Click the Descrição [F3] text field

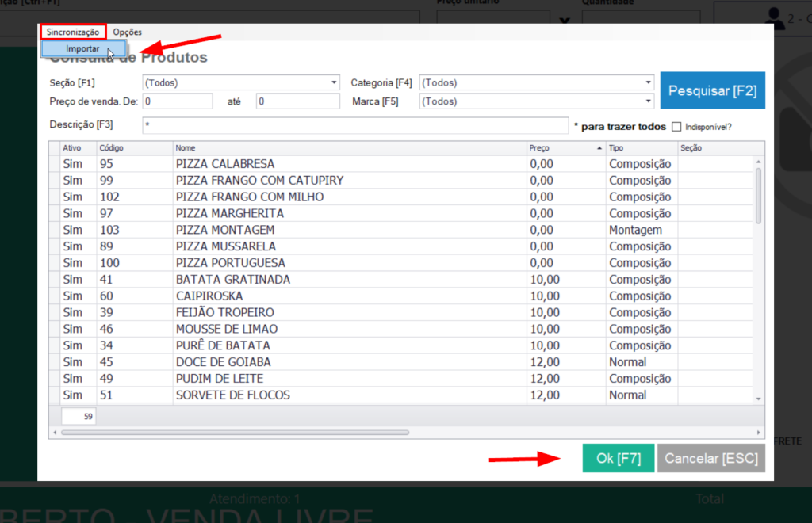354,125
